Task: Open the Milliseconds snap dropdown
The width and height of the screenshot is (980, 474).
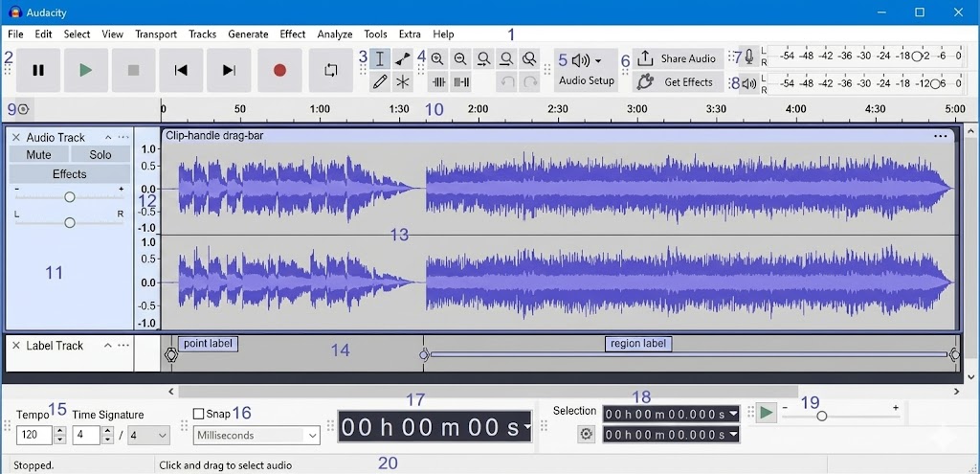Action: pos(257,436)
